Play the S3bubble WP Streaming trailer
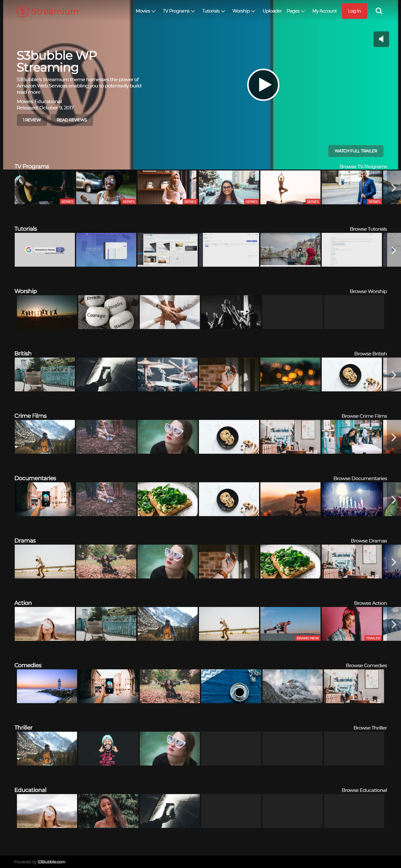The width and height of the screenshot is (401, 868). [263, 85]
